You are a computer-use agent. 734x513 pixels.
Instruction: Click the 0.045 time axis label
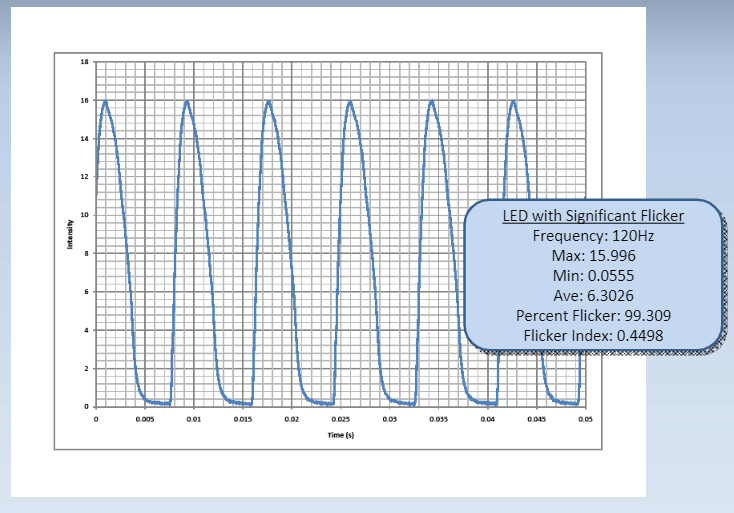tap(536, 419)
